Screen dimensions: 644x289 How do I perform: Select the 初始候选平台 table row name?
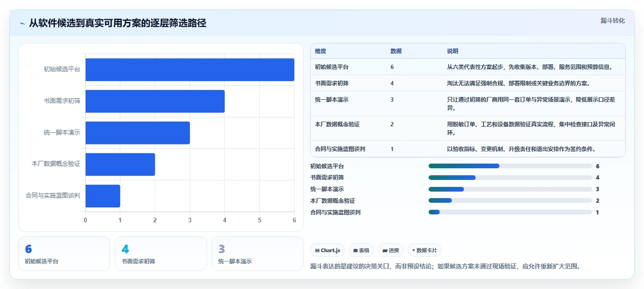click(x=332, y=67)
